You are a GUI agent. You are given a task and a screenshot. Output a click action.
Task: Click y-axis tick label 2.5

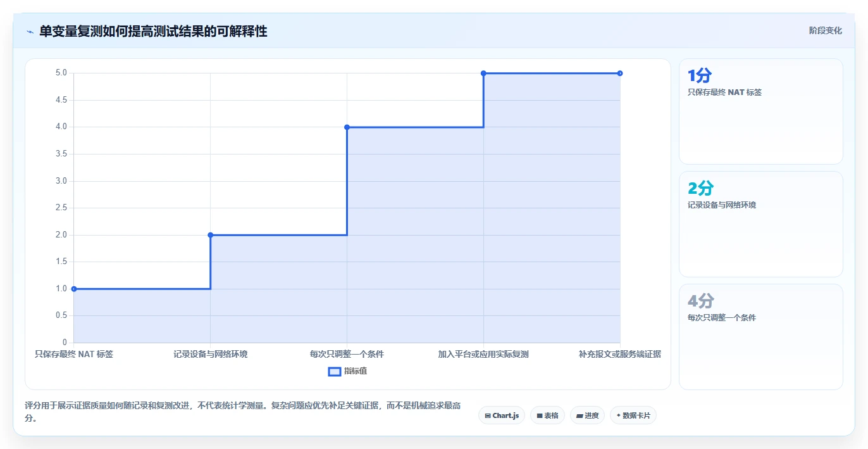pyautogui.click(x=61, y=208)
